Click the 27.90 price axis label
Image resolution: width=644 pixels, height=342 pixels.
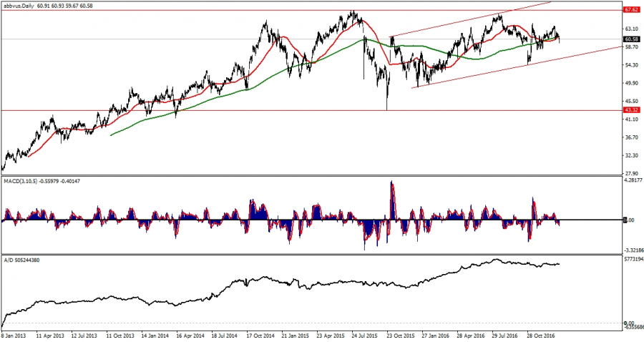631,173
